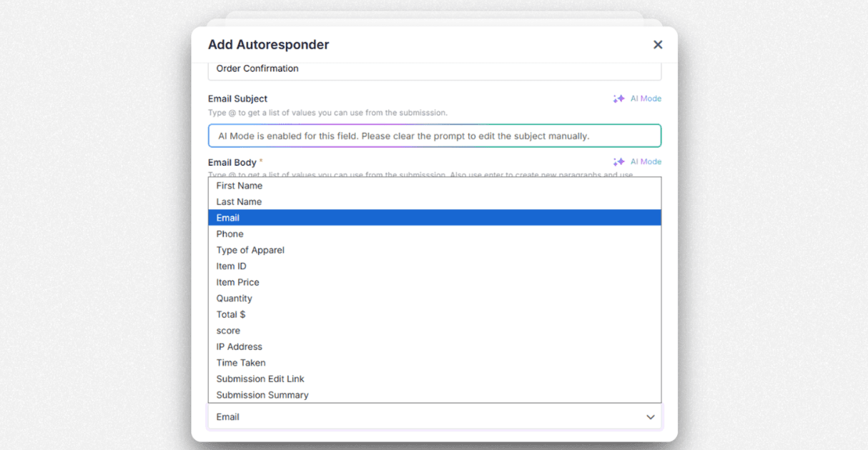The image size is (868, 450).
Task: Click the Email Subject AI prompt field
Action: (435, 136)
